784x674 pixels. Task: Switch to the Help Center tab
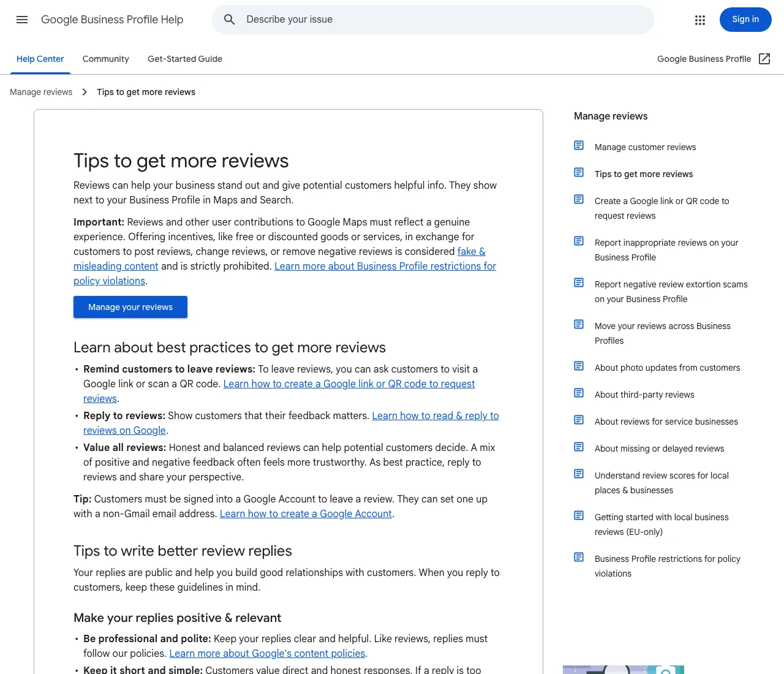[40, 59]
